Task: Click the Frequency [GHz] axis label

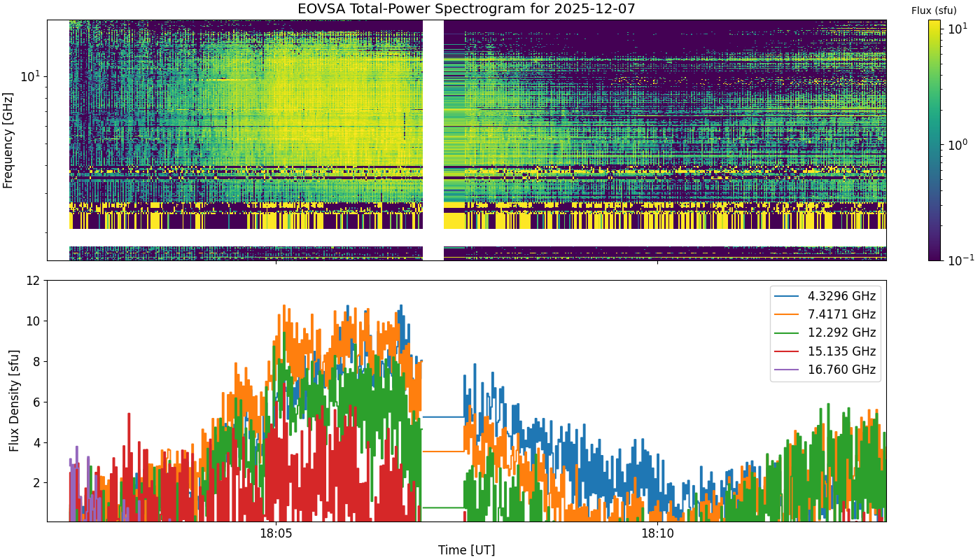Action: pyautogui.click(x=8, y=140)
